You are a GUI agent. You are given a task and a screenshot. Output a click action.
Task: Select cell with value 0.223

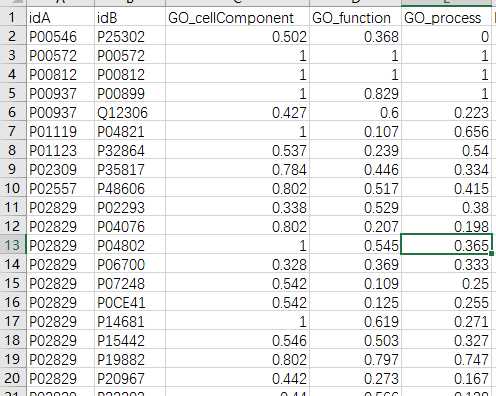[447, 112]
